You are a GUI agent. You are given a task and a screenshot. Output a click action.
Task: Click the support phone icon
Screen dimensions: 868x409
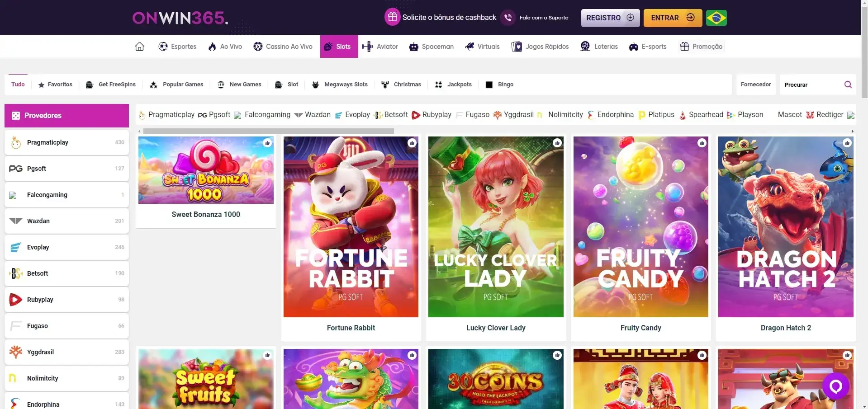pos(508,18)
